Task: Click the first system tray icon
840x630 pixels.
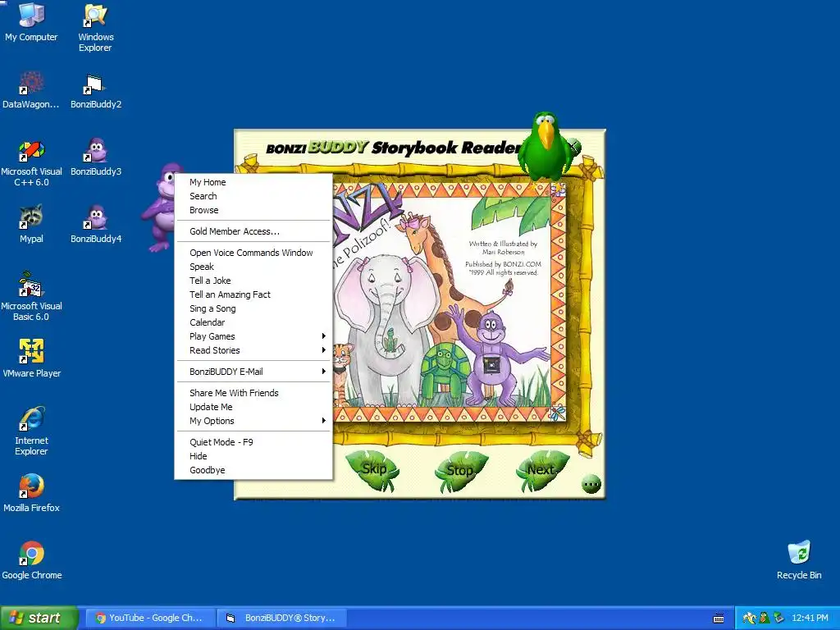Action: click(749, 619)
